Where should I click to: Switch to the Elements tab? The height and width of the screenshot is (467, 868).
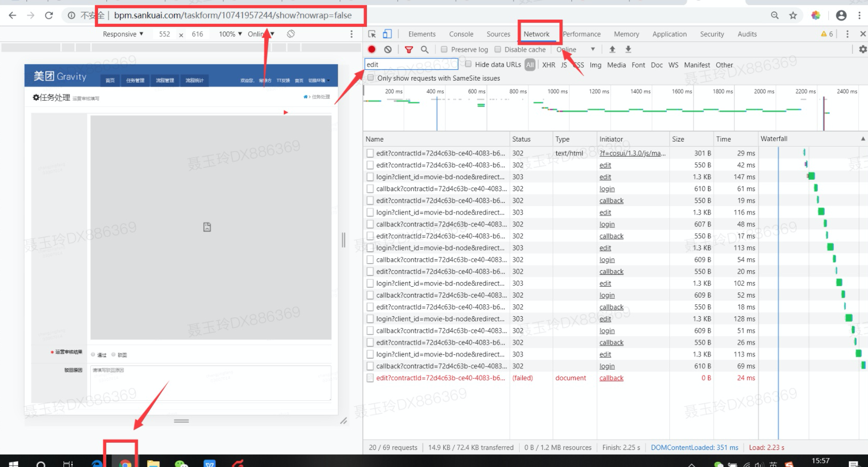point(422,34)
